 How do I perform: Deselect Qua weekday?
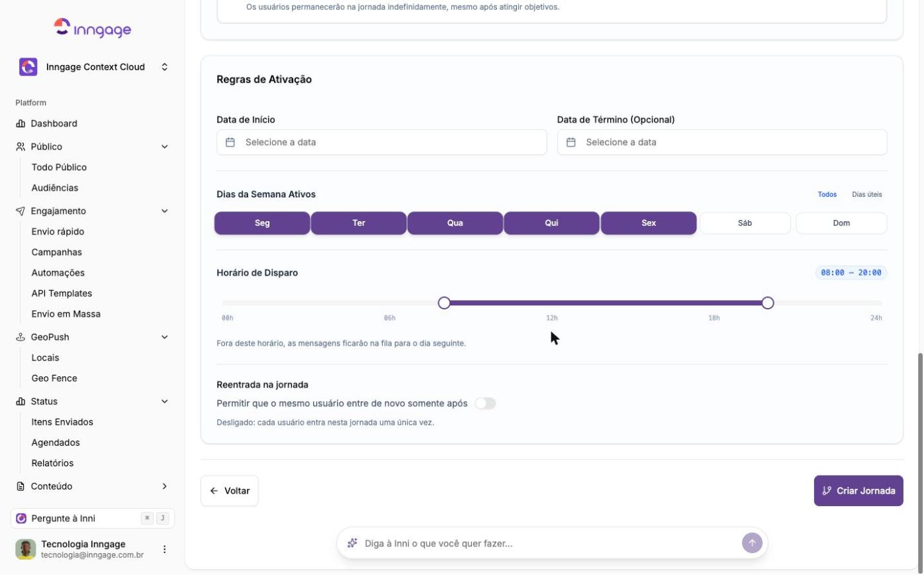coord(455,223)
